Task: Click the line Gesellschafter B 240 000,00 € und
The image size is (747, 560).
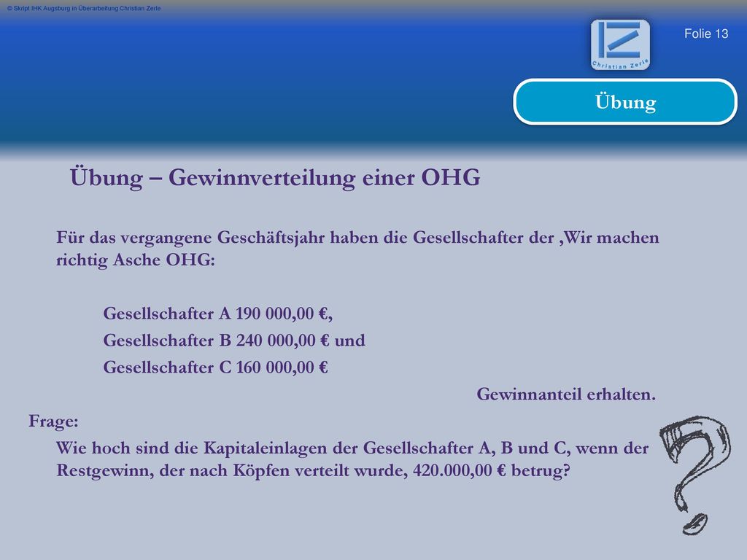Action: tap(234, 341)
